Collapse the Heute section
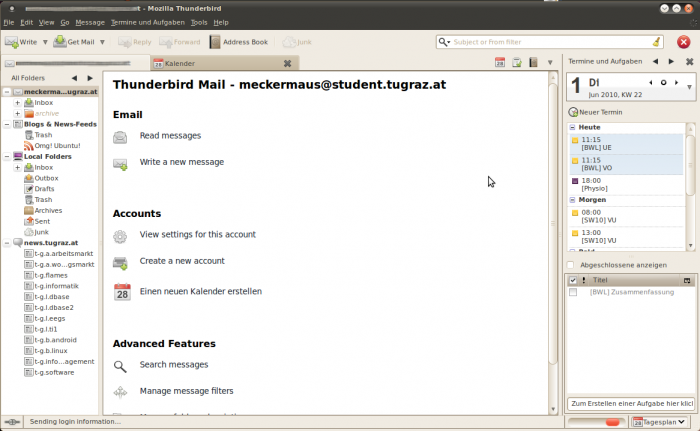Screen dimensions: 700x431 [x=572, y=127]
